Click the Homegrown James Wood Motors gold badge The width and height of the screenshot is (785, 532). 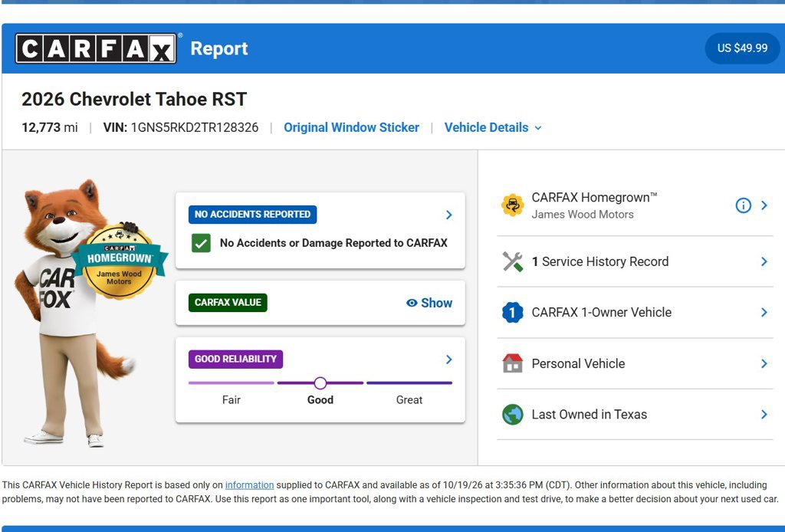click(x=119, y=261)
